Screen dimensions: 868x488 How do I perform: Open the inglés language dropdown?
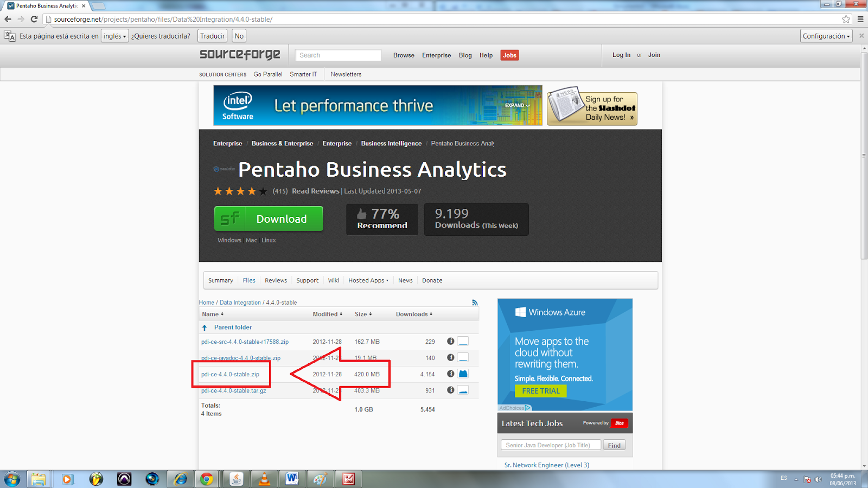point(114,36)
